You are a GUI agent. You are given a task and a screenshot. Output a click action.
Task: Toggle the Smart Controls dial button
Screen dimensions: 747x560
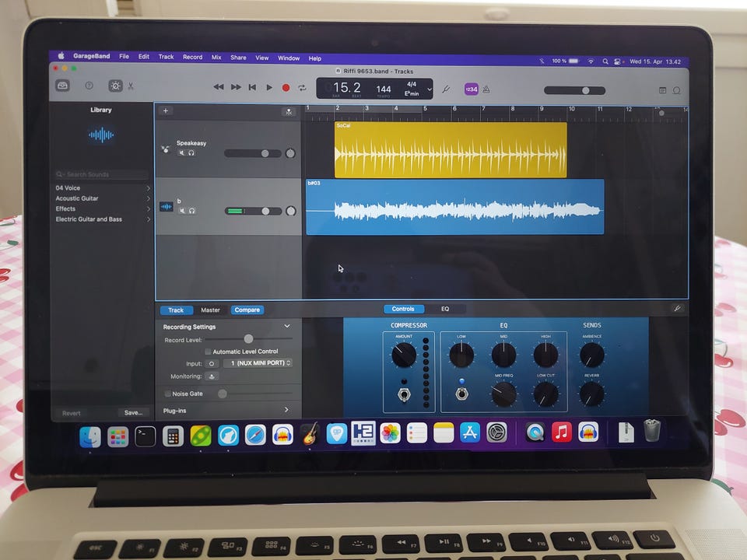click(115, 86)
